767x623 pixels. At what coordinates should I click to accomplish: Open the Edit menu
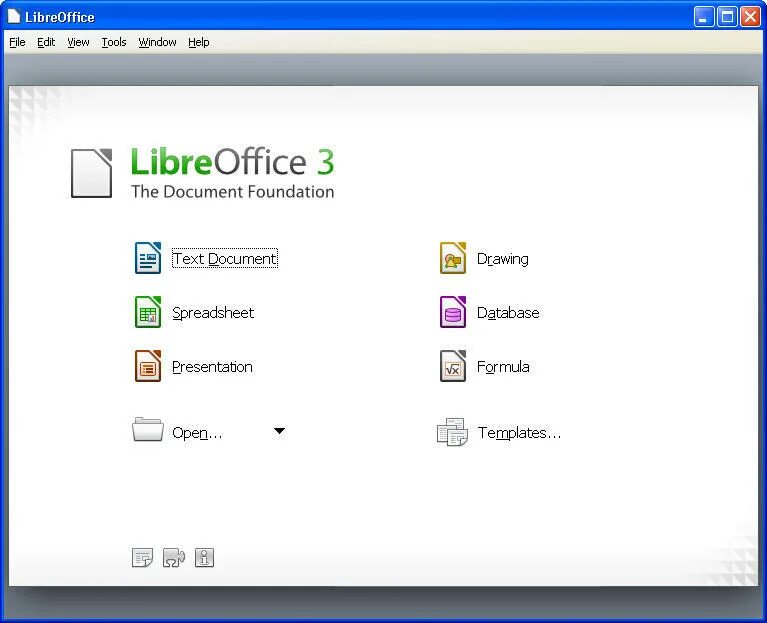tap(46, 42)
